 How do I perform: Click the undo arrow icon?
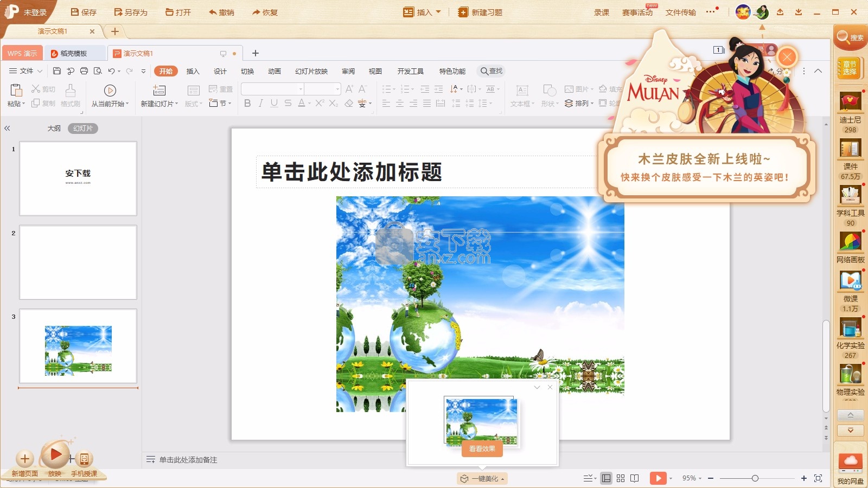pos(111,71)
